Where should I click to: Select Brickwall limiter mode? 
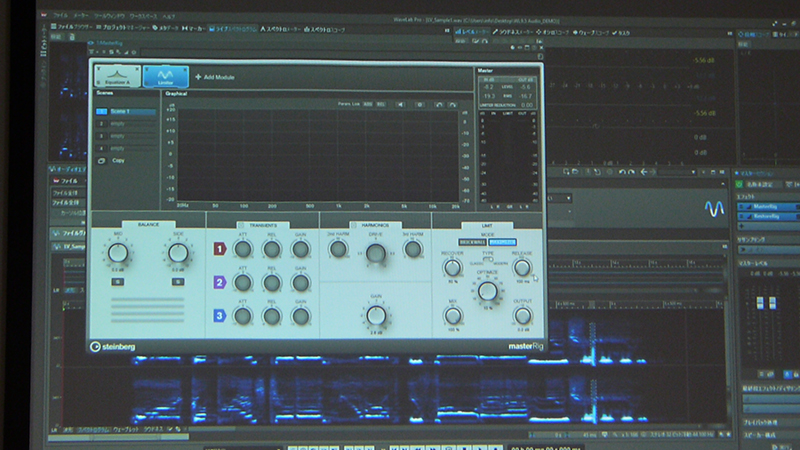(x=472, y=242)
